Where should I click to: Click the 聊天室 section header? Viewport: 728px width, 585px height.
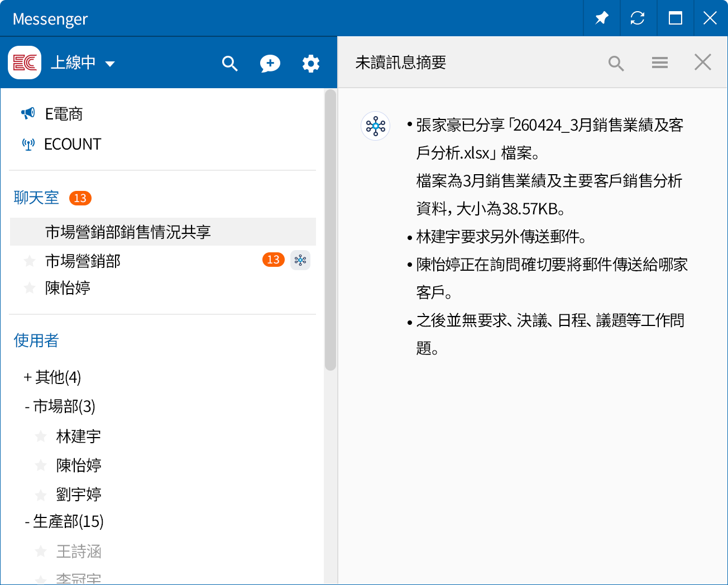coord(36,198)
